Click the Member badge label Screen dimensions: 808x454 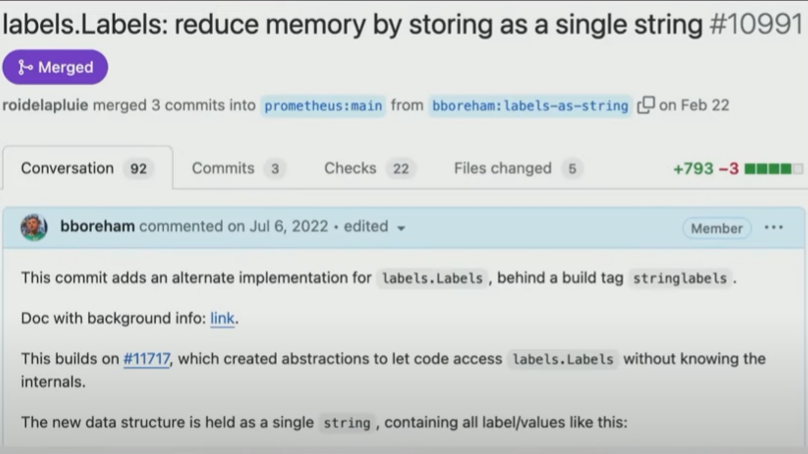(x=717, y=228)
